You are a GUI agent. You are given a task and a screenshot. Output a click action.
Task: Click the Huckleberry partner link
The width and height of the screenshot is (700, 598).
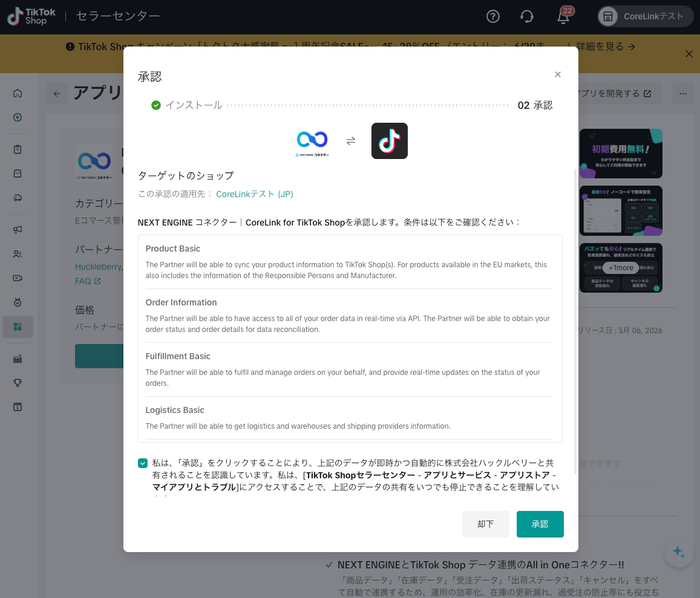(x=99, y=267)
